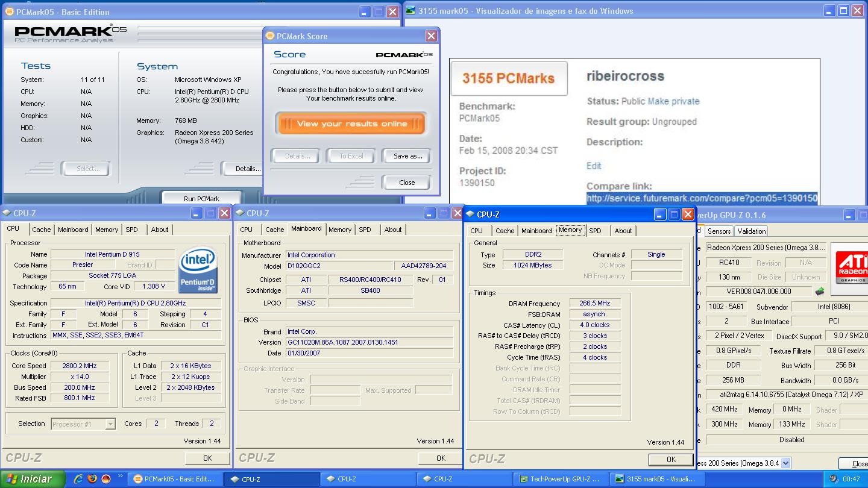
Task: Click ribeirocross username heading
Action: click(x=626, y=76)
